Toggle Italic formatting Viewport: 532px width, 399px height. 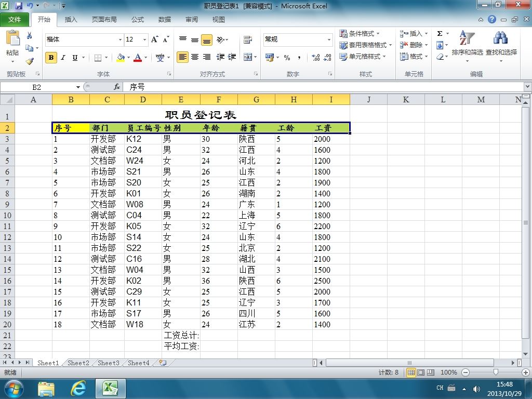(63, 57)
